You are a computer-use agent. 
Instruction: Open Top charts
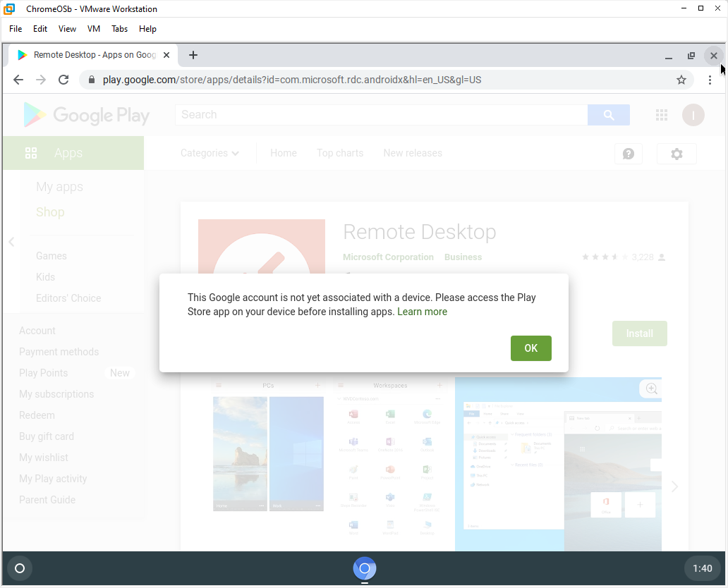click(x=340, y=153)
